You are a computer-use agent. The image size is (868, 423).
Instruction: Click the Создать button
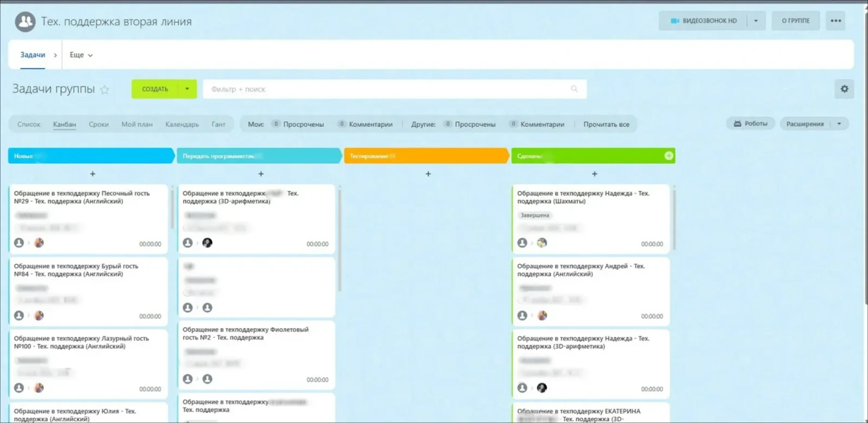155,89
